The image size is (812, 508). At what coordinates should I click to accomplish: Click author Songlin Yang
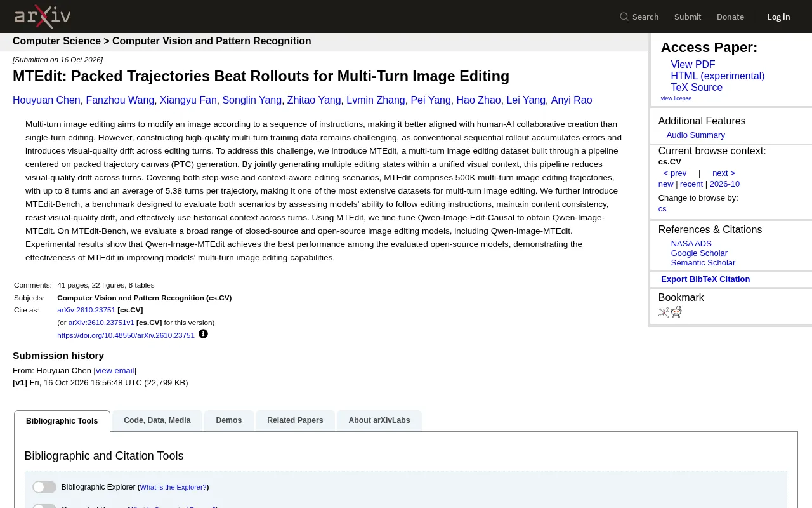pyautogui.click(x=252, y=100)
